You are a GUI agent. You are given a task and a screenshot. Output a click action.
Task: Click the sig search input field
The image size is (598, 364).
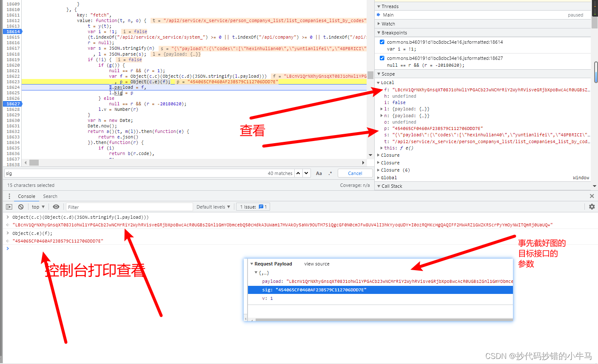click(136, 173)
